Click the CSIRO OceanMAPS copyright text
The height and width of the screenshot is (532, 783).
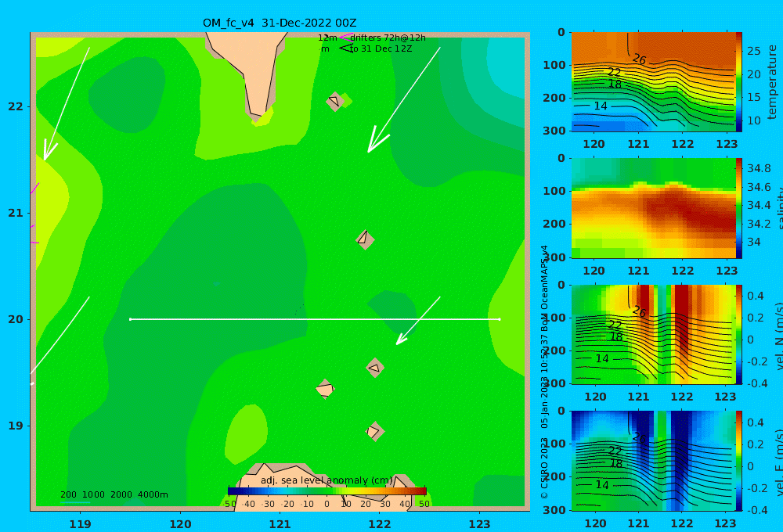[x=544, y=372]
